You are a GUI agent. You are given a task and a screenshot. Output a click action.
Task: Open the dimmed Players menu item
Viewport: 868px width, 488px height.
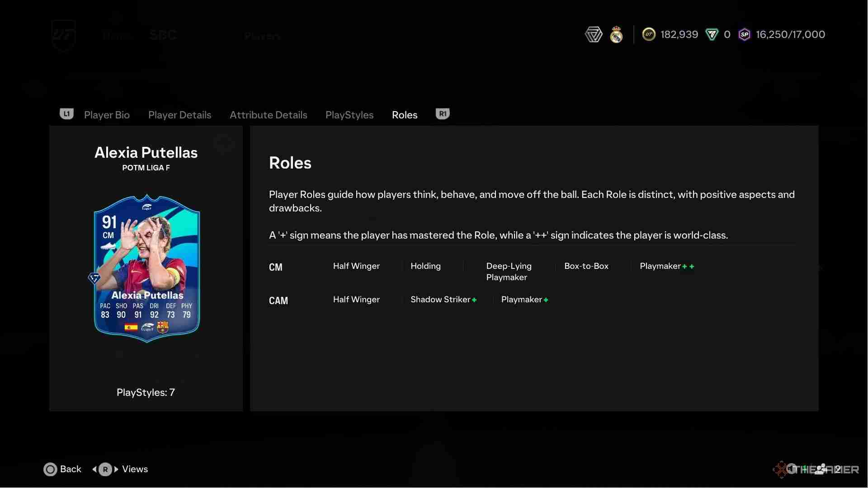[x=262, y=36]
